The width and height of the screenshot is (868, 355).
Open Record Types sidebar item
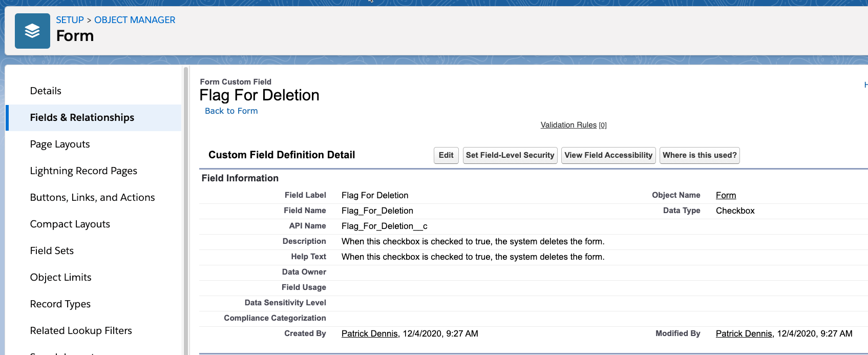click(x=60, y=304)
